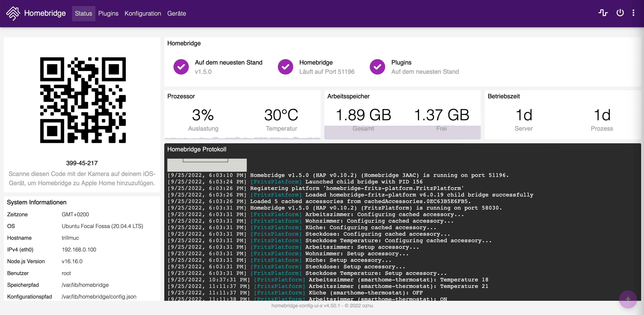Click the 1.89 GB Gesamt memory value
Screen dimensions: 644x315
pyautogui.click(x=363, y=115)
